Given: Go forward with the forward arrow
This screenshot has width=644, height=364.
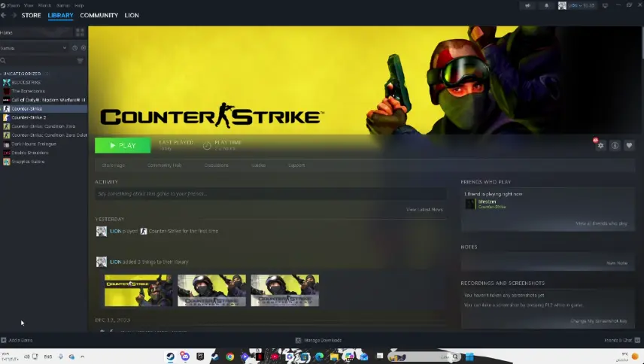Looking at the screenshot, I should [x=14, y=15].
